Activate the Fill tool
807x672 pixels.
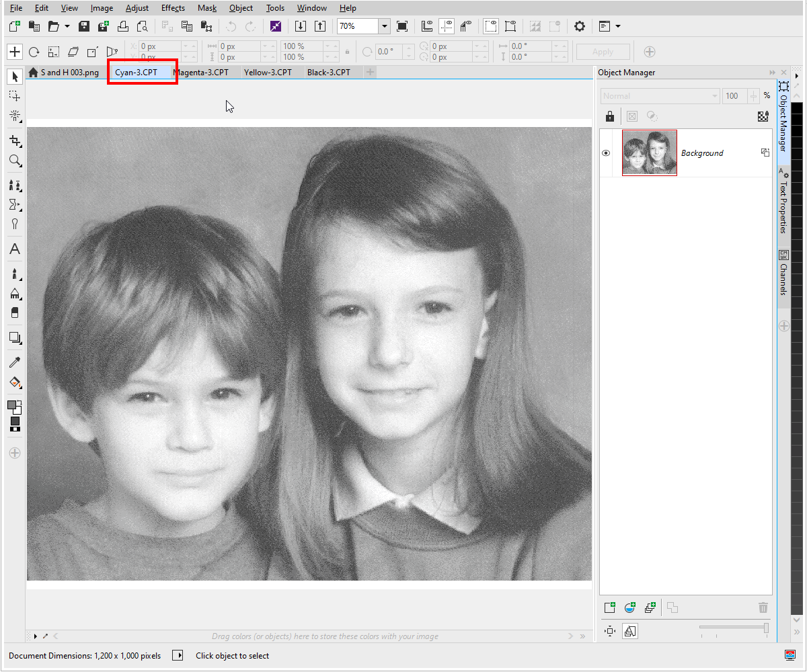click(x=15, y=382)
